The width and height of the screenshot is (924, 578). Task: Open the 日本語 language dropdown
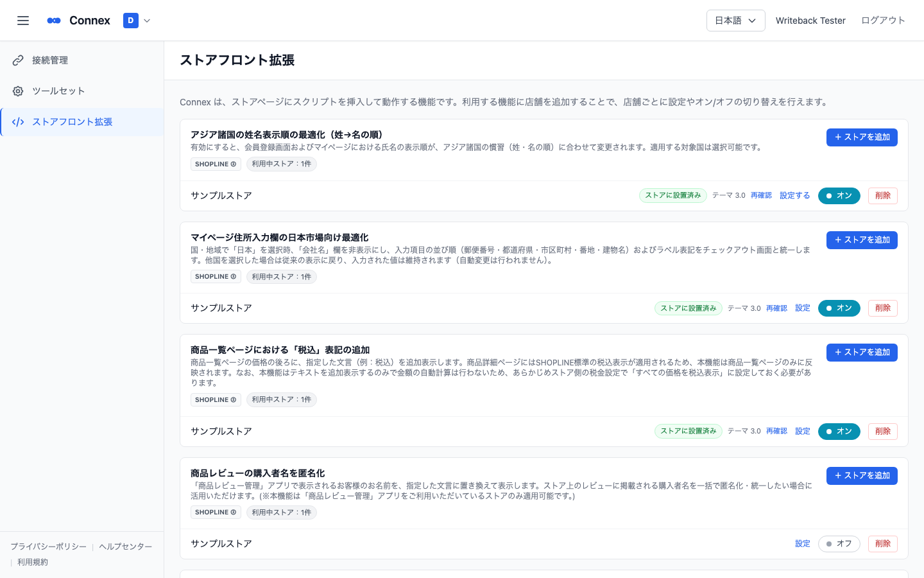(735, 21)
